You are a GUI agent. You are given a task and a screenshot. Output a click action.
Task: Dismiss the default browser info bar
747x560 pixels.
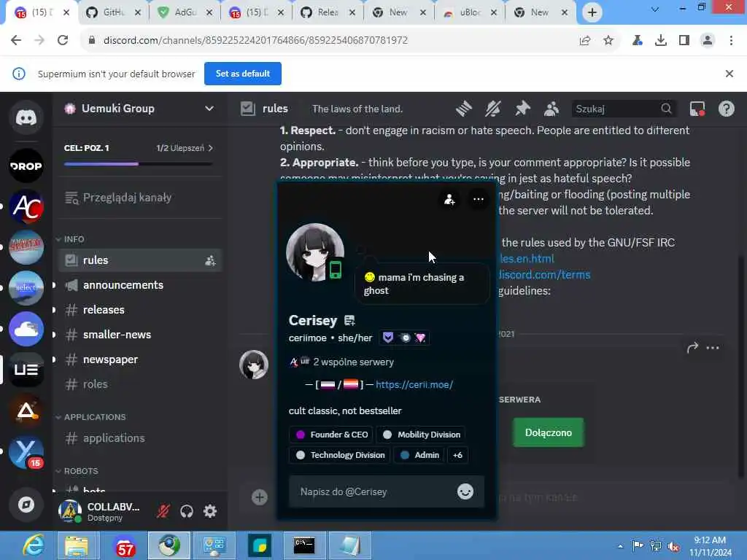click(729, 74)
